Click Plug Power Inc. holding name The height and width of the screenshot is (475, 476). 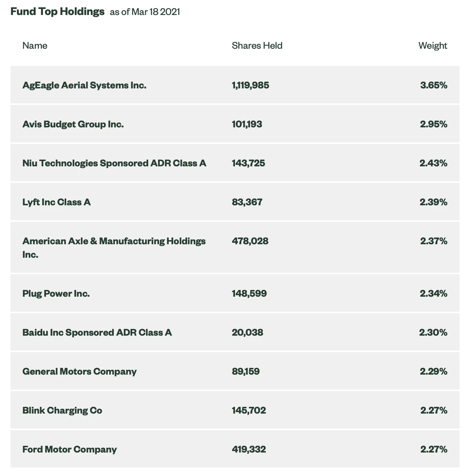tap(56, 294)
